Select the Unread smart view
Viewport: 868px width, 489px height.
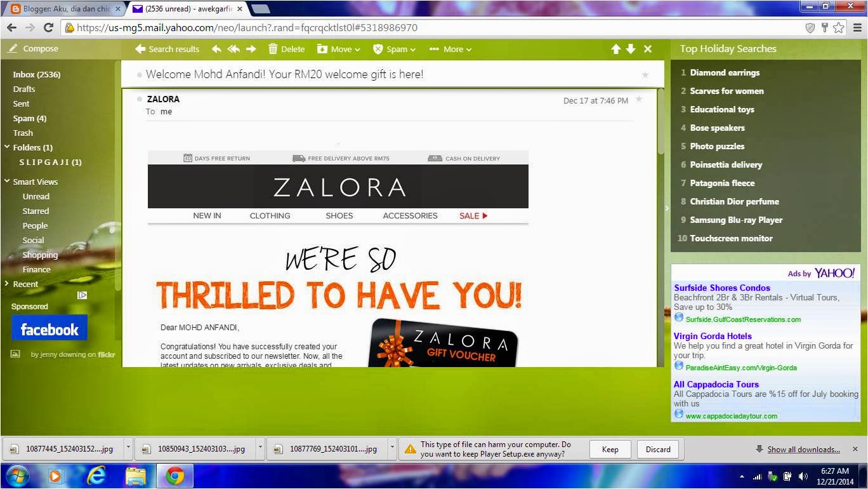[36, 196]
